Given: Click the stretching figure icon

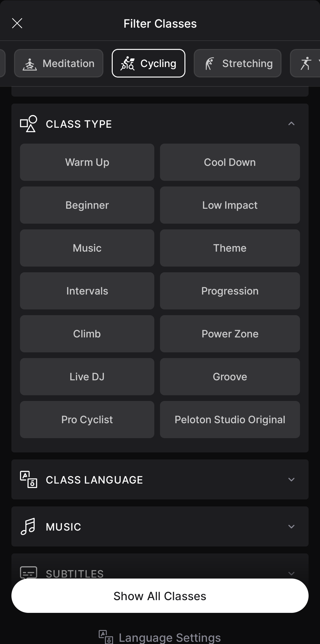Looking at the screenshot, I should (x=210, y=64).
